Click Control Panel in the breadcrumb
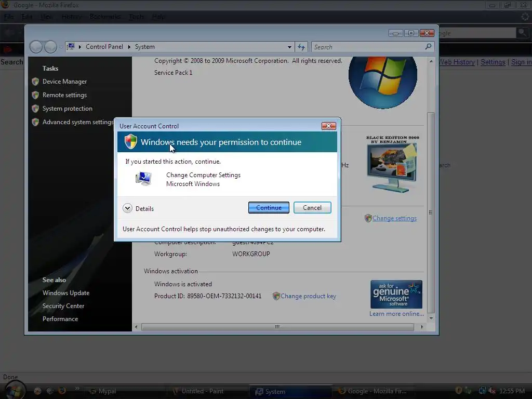532x399 pixels. [x=104, y=47]
